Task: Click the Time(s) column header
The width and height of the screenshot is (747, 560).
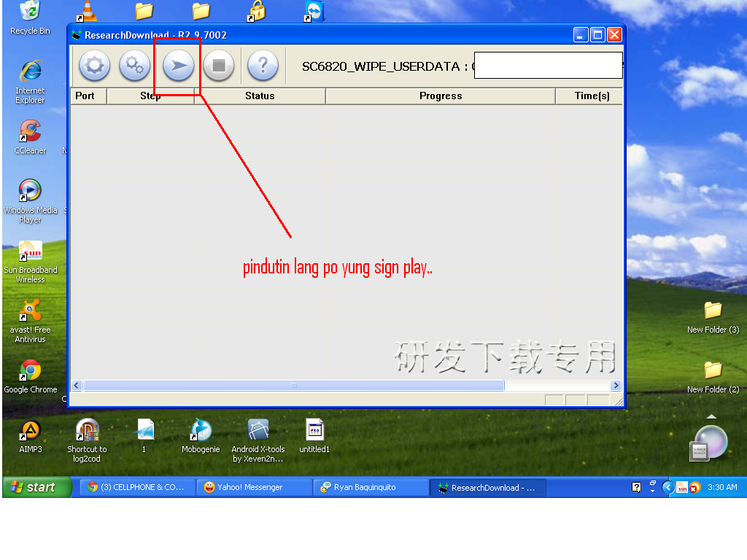Action: tap(591, 96)
